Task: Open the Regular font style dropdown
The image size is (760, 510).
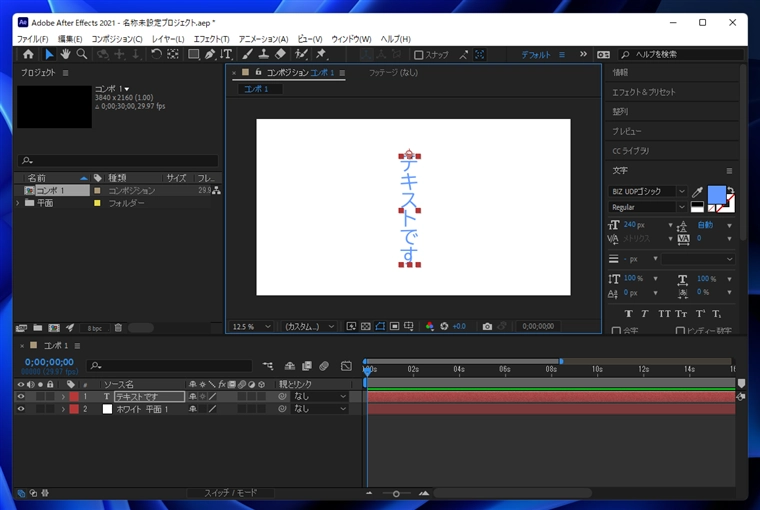Action: [x=647, y=207]
